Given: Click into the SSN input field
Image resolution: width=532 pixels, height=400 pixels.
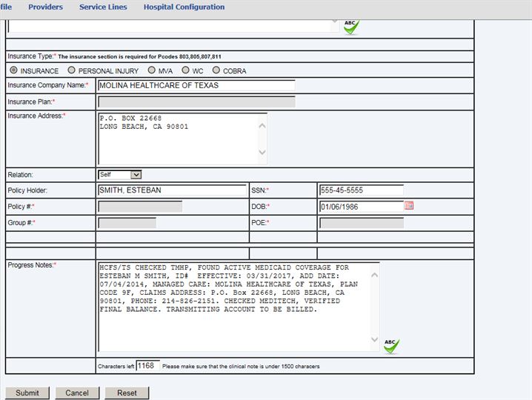Looking at the screenshot, I should tap(361, 190).
